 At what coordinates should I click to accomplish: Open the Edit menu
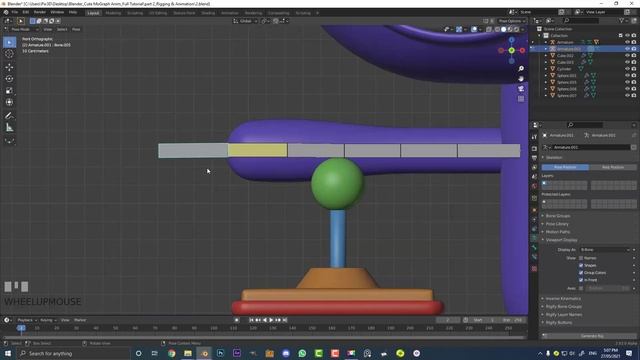(x=26, y=12)
